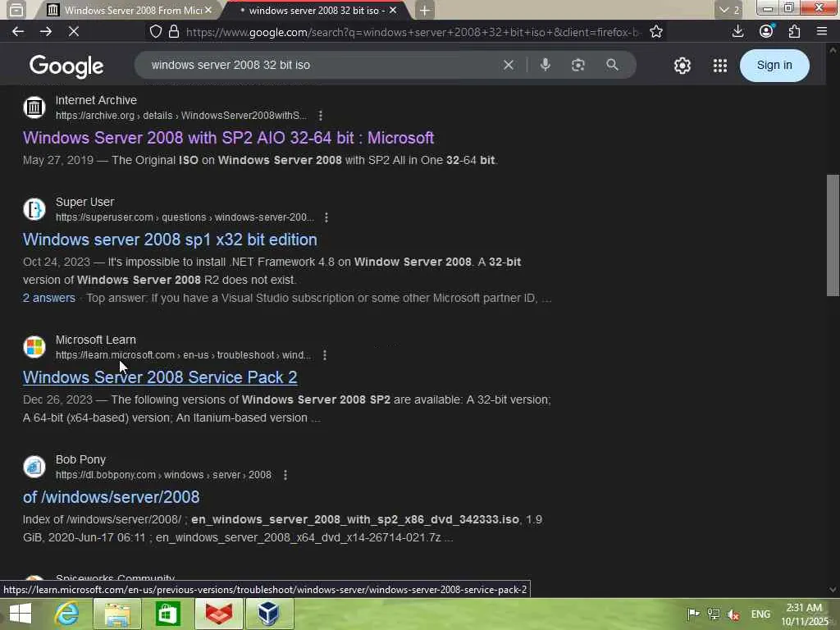Screen dimensions: 840x630
Task: Open more options for Internet Archive result
Action: [x=321, y=115]
